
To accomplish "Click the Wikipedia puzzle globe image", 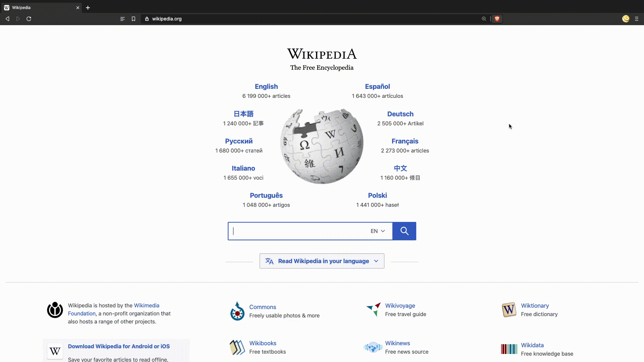I will 322,146.
